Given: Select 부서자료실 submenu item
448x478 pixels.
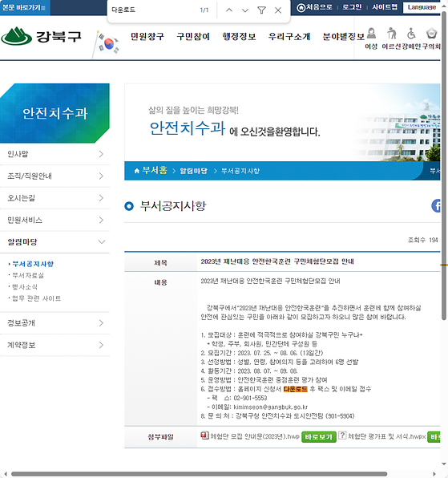Looking at the screenshot, I should point(28,275).
